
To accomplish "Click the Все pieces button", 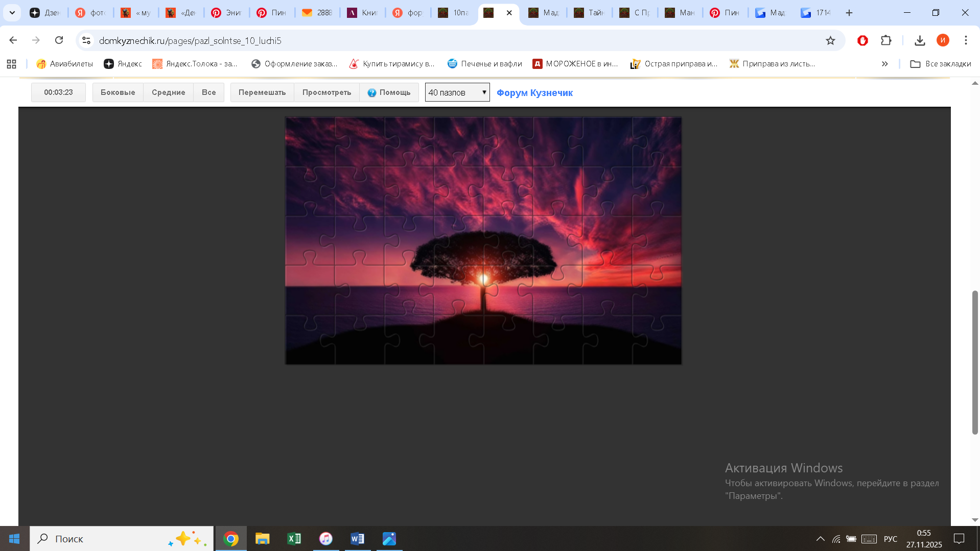I will click(x=209, y=92).
